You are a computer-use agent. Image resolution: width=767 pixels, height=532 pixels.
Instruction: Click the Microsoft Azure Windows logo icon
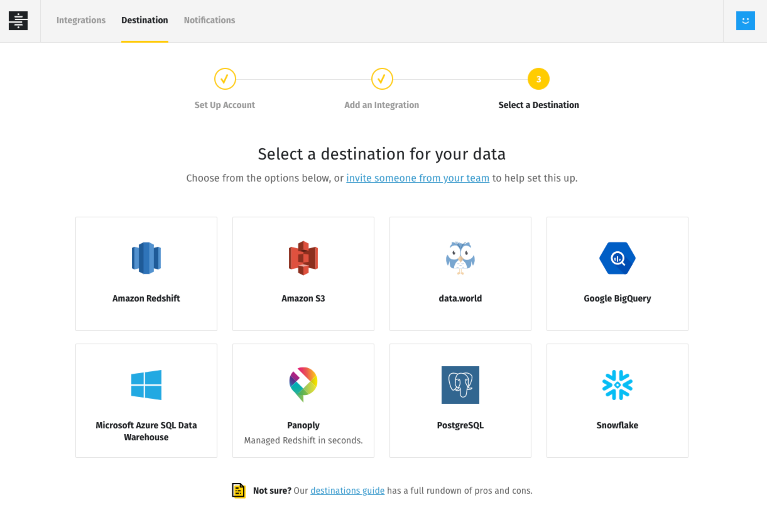146,385
